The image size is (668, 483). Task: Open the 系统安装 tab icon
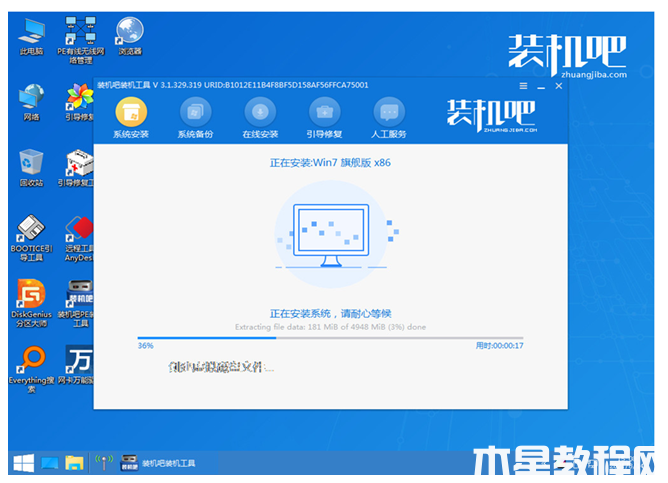click(x=131, y=112)
